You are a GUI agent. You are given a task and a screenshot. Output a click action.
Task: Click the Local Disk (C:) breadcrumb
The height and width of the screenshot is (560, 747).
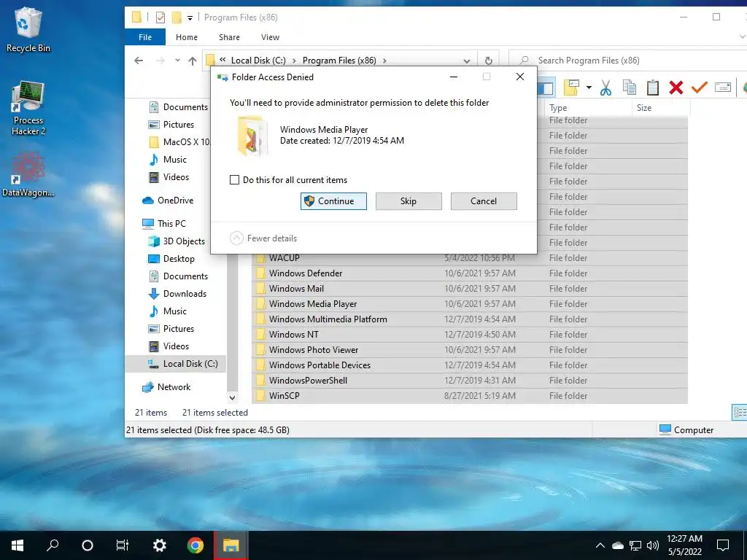click(x=258, y=61)
